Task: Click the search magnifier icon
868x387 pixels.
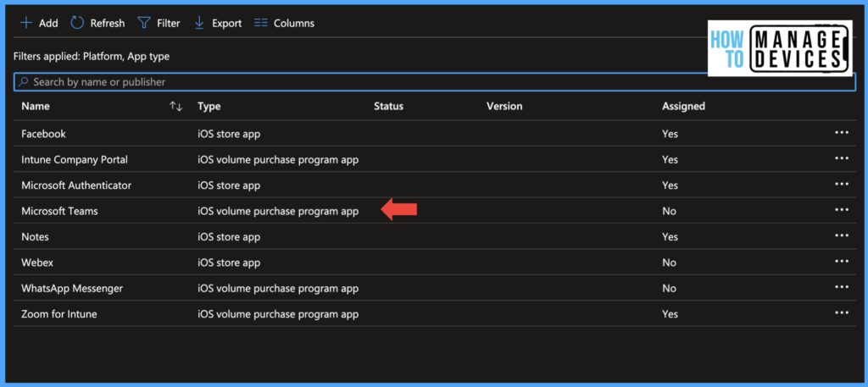Action: click(23, 82)
